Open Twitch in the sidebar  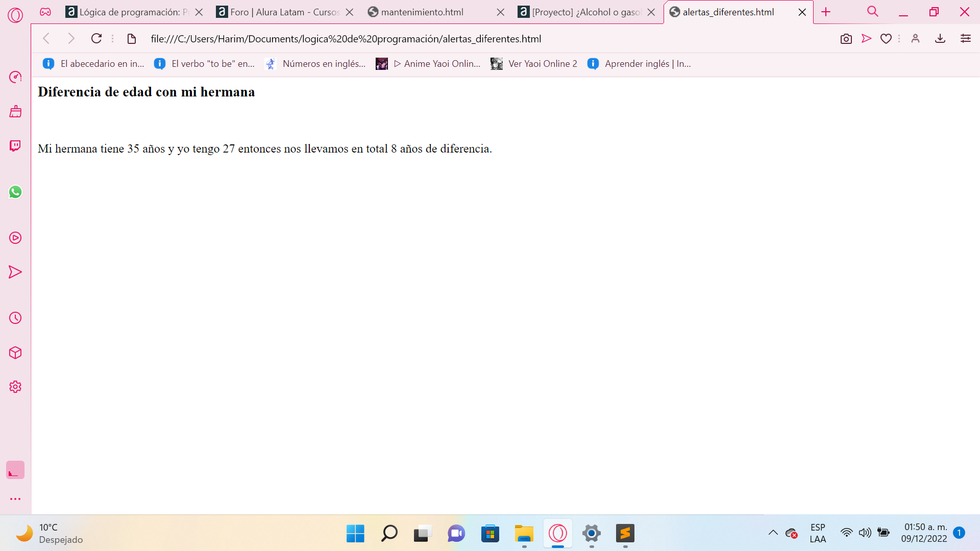[15, 146]
